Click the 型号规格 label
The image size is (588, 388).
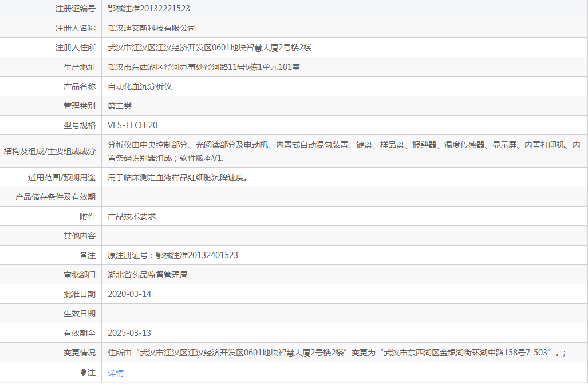click(80, 125)
